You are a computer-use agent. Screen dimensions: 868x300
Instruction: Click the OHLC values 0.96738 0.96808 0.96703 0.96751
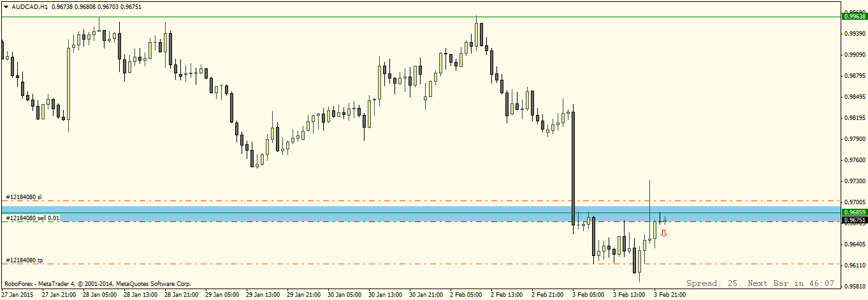pyautogui.click(x=96, y=6)
